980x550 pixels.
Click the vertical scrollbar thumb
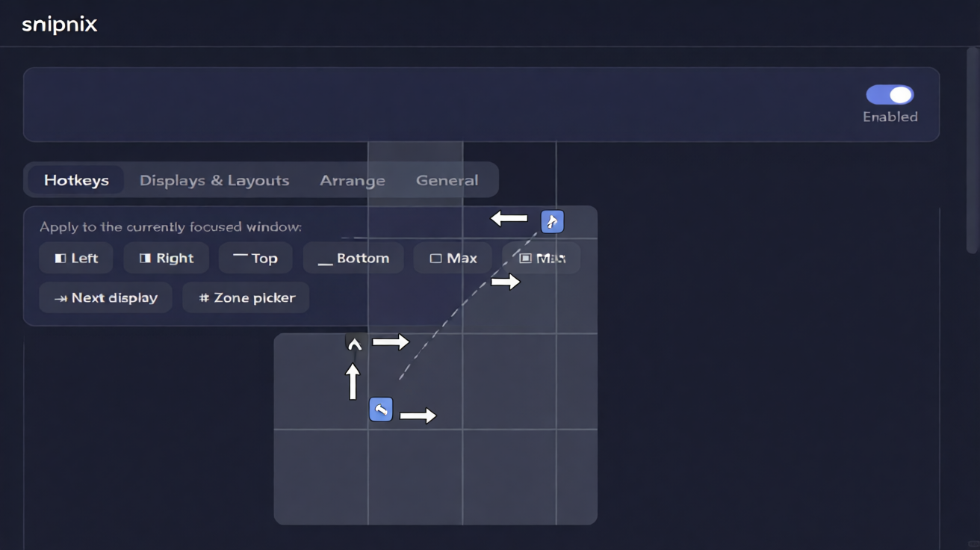(x=973, y=149)
